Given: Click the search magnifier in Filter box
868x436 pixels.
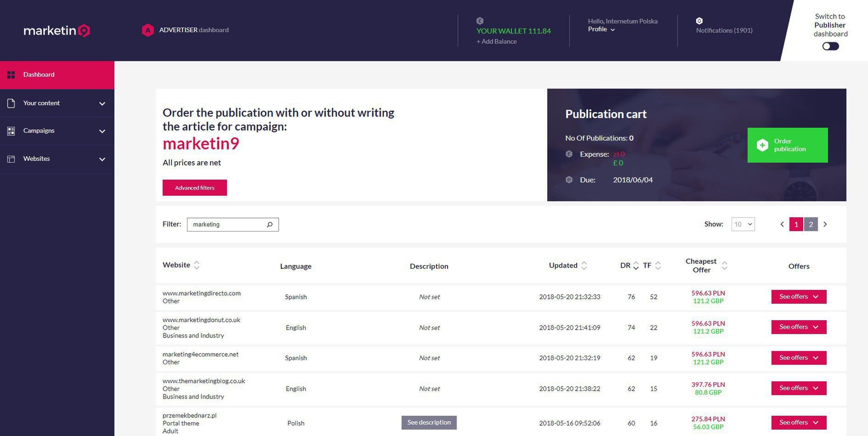Looking at the screenshot, I should coord(270,225).
